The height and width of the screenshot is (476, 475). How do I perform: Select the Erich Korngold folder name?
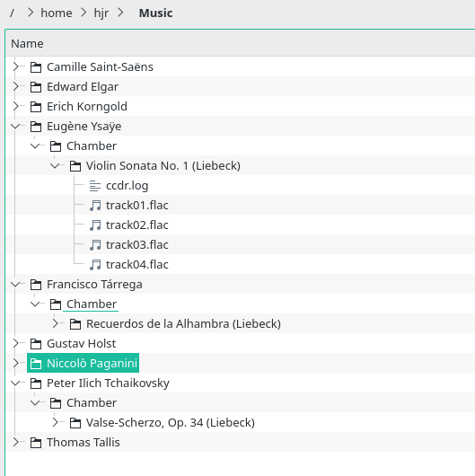point(87,107)
